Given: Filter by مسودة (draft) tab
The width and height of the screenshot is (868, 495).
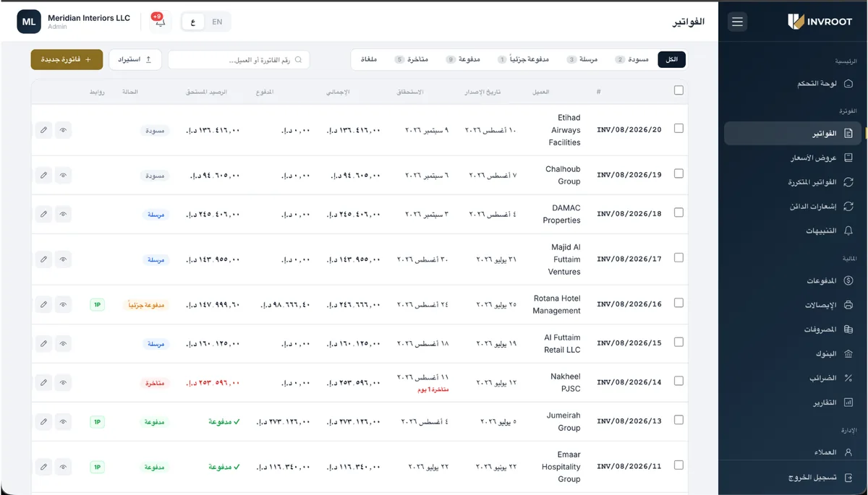Looking at the screenshot, I should [x=631, y=59].
